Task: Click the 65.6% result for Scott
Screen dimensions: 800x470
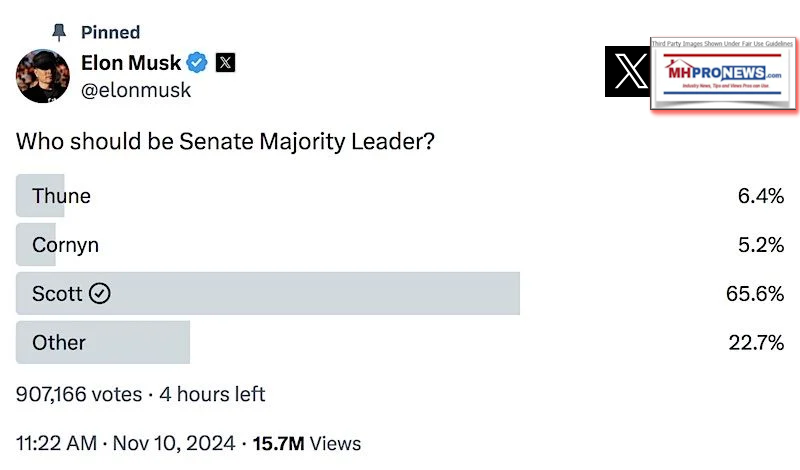Action: pos(754,294)
